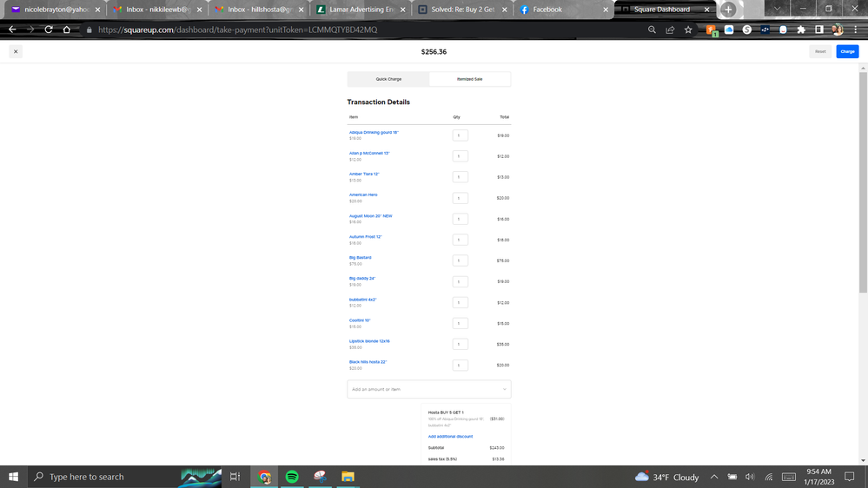Switch to the Facebook browser tab
868x488 pixels.
556,10
